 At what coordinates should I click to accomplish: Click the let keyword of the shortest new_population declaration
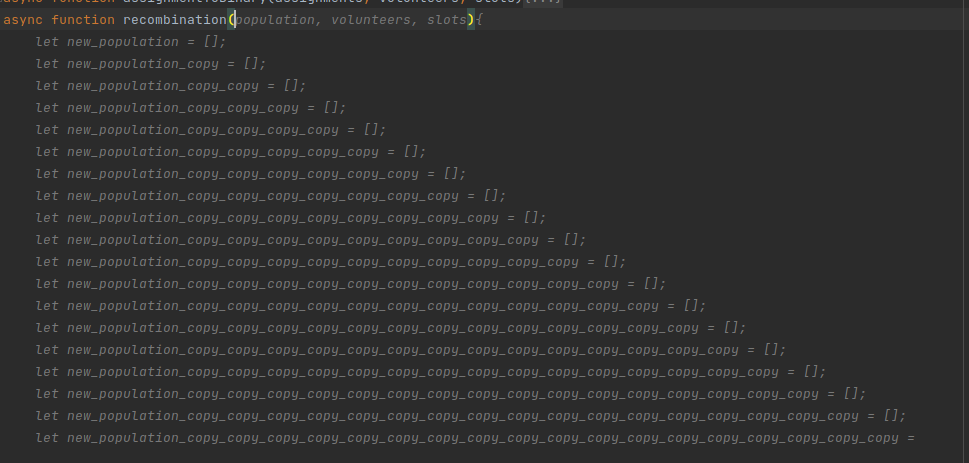click(47, 42)
